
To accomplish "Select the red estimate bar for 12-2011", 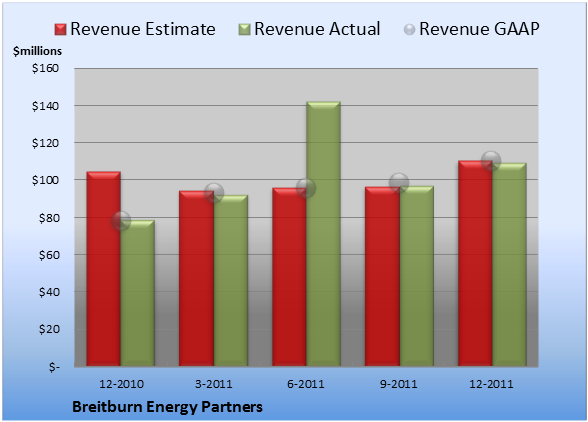I will (475, 263).
